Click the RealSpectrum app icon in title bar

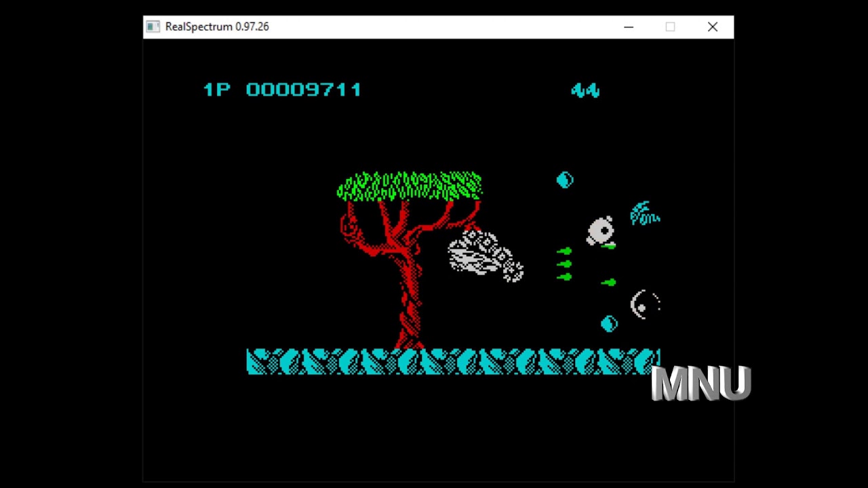[x=153, y=26]
